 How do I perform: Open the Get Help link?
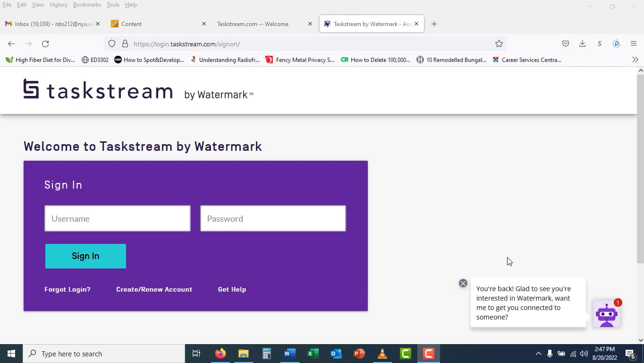(232, 289)
